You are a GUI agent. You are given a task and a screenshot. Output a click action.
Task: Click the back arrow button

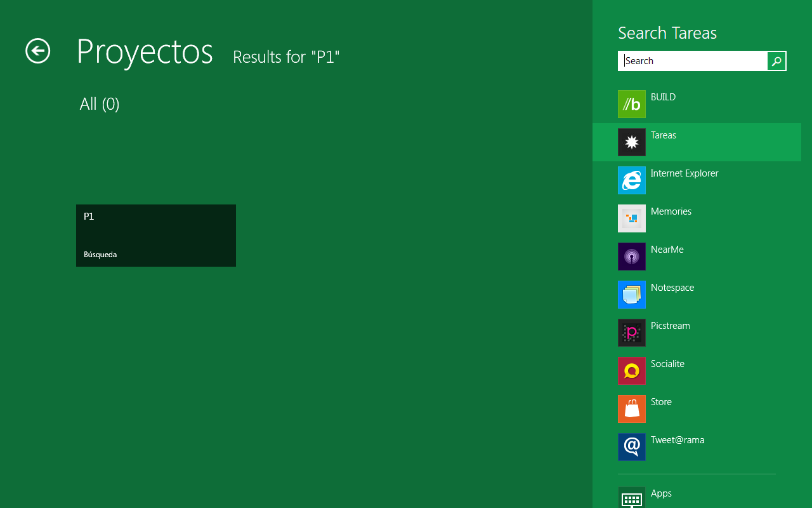(38, 51)
